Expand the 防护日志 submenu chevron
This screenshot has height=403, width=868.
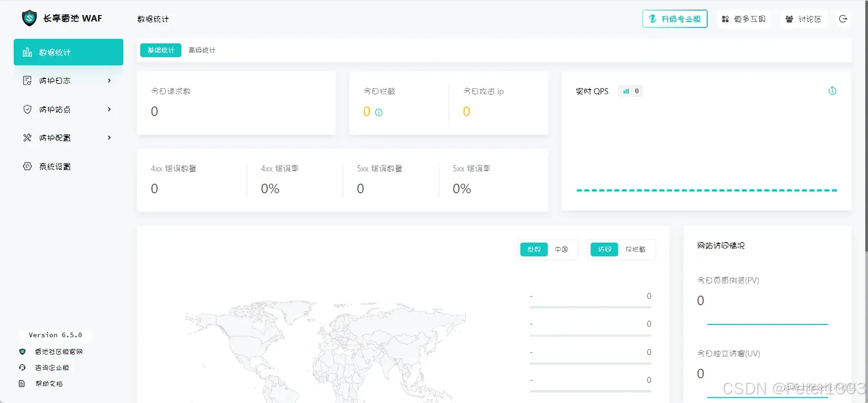tap(109, 80)
